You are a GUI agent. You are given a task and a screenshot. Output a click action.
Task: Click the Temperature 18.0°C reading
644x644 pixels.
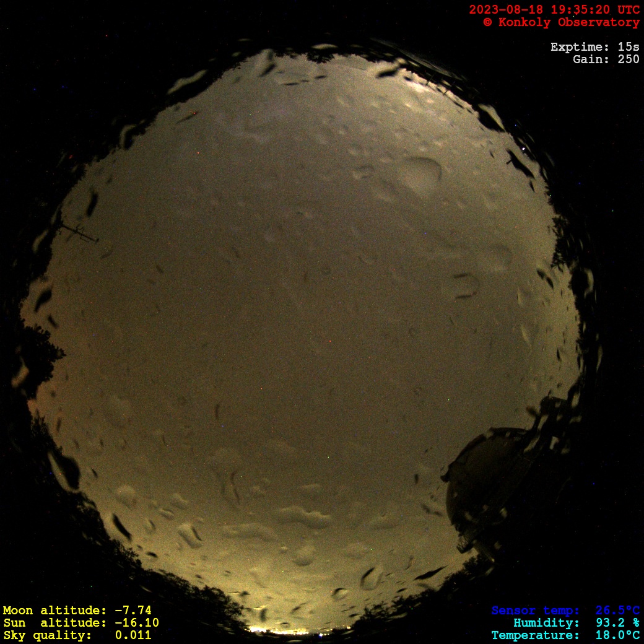565,635
